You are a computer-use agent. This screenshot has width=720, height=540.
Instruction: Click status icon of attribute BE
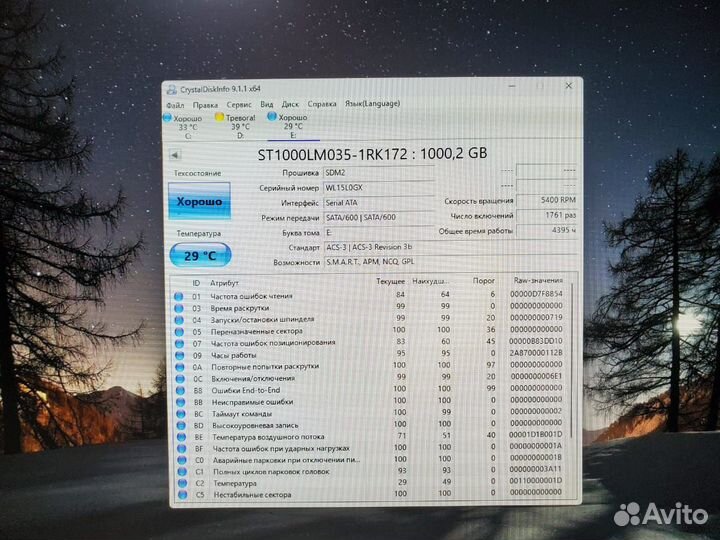pos(181,437)
